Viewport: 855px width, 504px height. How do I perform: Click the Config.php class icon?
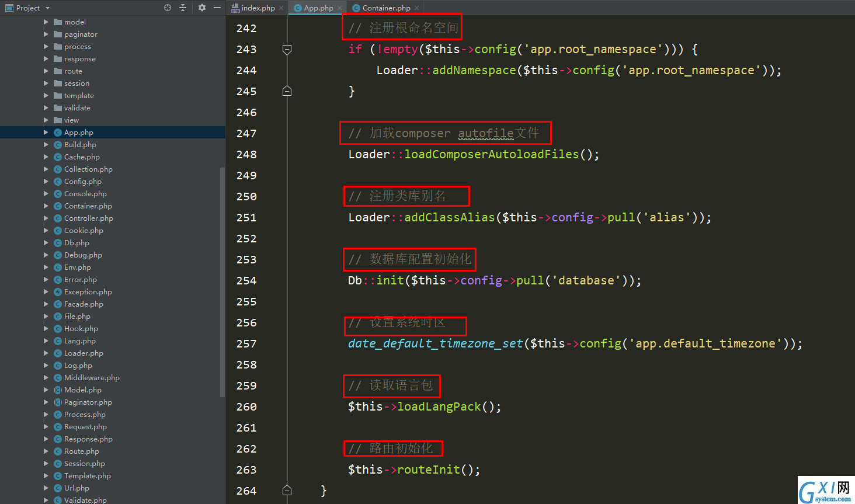(x=58, y=182)
